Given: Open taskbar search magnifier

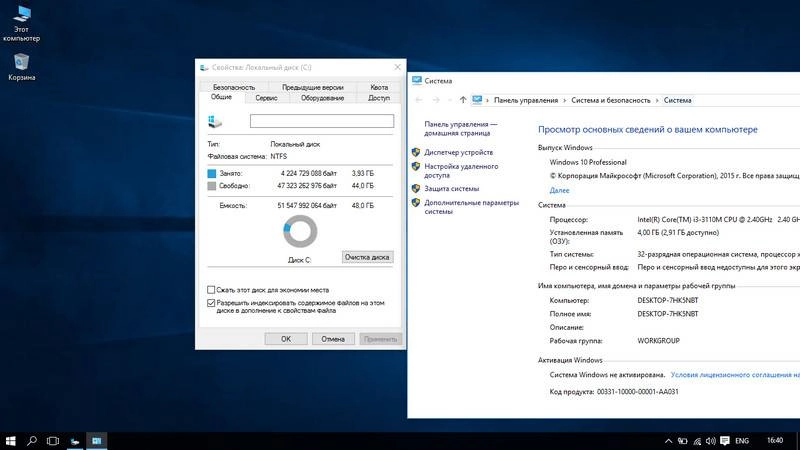Looking at the screenshot, I should (32, 441).
